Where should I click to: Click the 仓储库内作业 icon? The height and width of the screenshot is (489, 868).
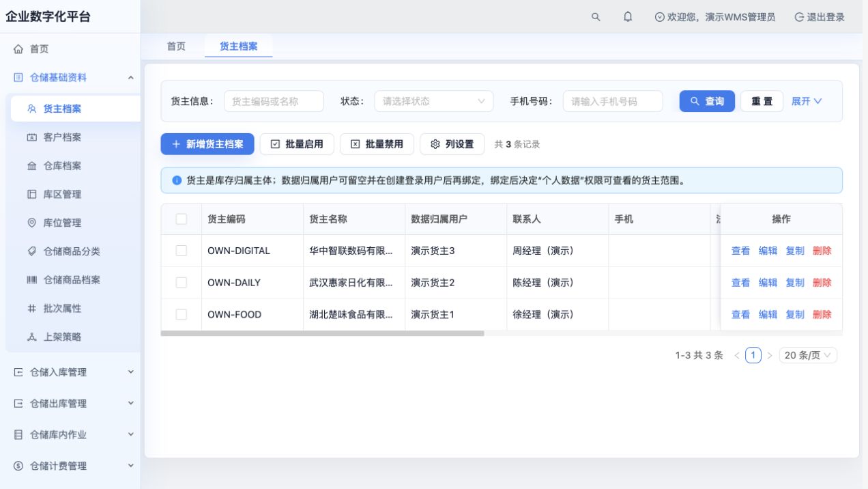click(x=18, y=434)
